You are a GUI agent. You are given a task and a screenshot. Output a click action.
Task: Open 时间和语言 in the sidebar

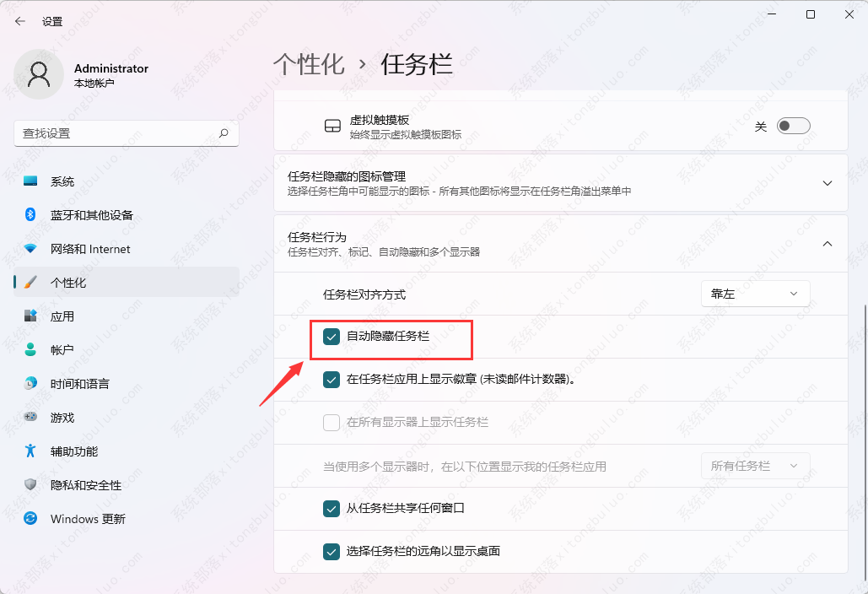click(x=80, y=384)
